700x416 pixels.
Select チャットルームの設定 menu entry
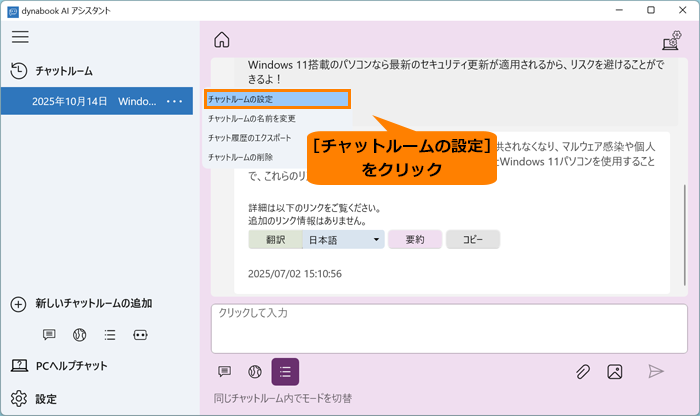coord(277,99)
